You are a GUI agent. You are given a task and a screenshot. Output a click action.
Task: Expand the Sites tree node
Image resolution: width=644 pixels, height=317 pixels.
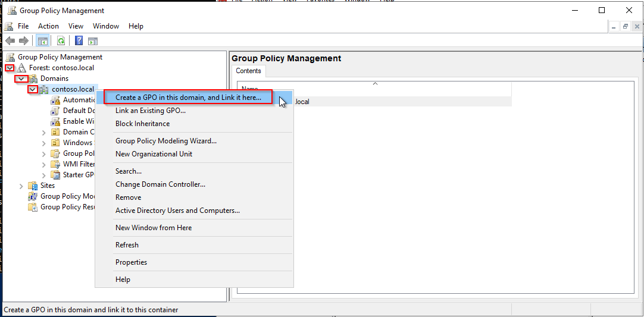pyautogui.click(x=21, y=186)
